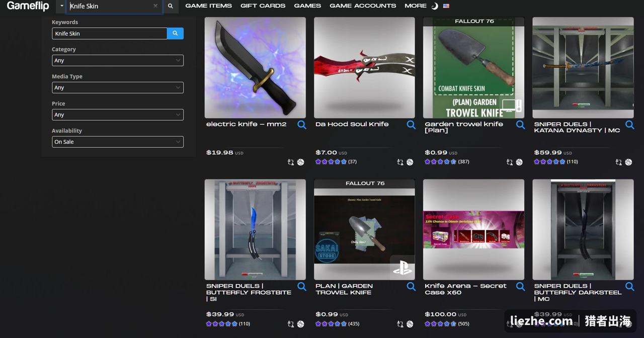Click magnifier icon for Da Hood Soul Knife
This screenshot has height=338, width=644.
click(x=411, y=125)
